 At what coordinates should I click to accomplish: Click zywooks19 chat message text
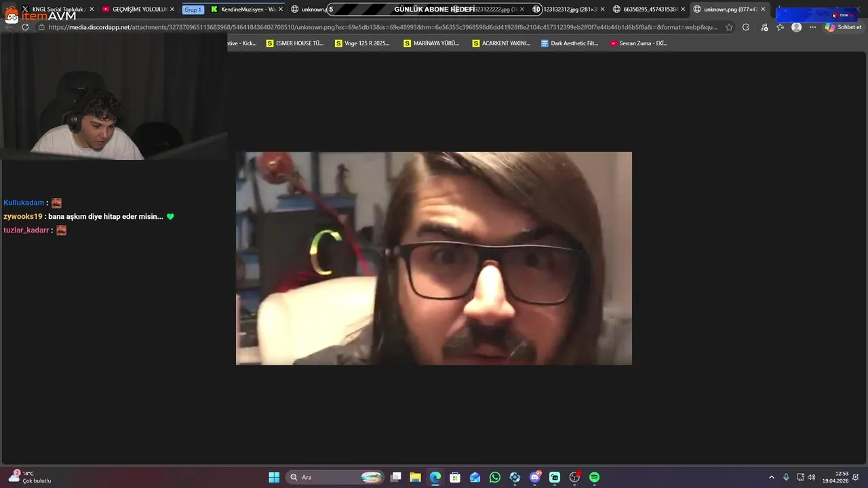106,216
